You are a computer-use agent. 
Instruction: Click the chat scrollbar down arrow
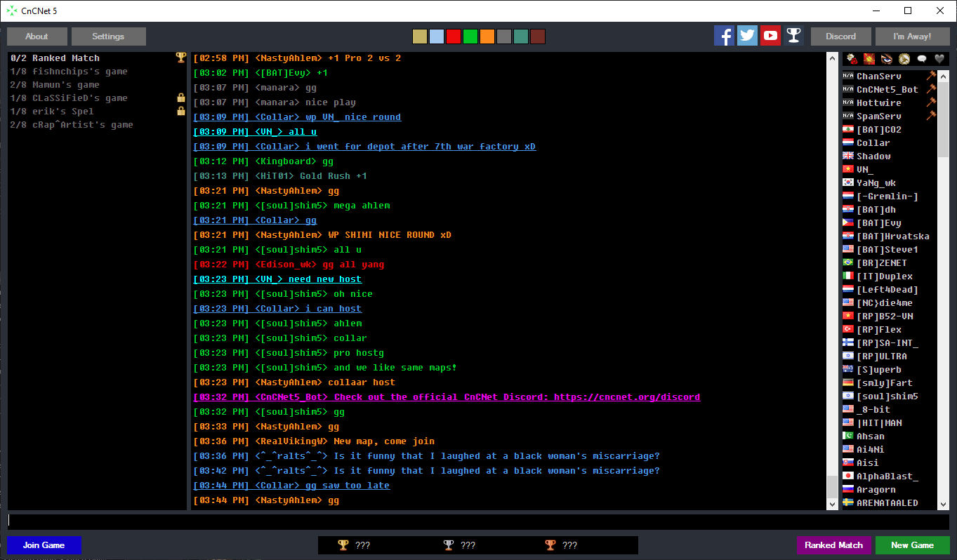tap(832, 503)
